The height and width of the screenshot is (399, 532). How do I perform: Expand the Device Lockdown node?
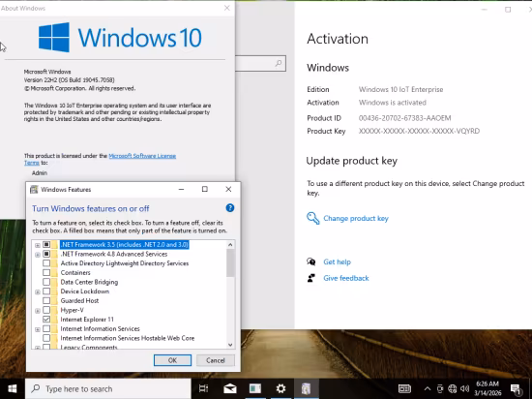[x=38, y=292]
